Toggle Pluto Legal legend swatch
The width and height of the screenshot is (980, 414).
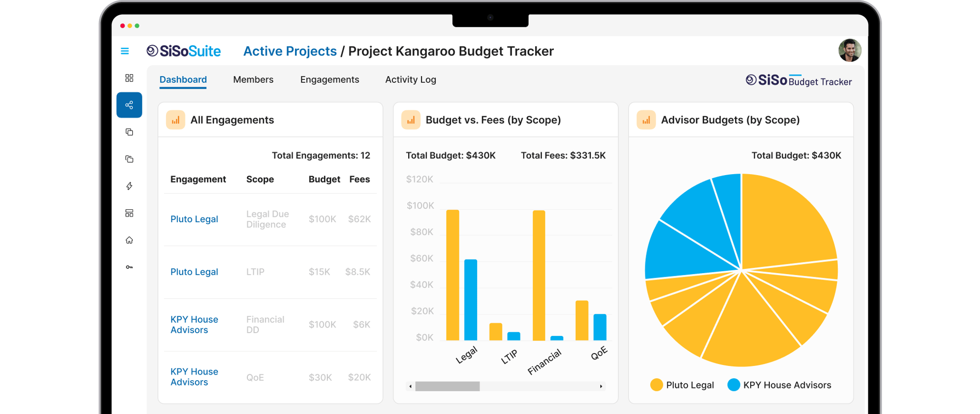pyautogui.click(x=657, y=385)
